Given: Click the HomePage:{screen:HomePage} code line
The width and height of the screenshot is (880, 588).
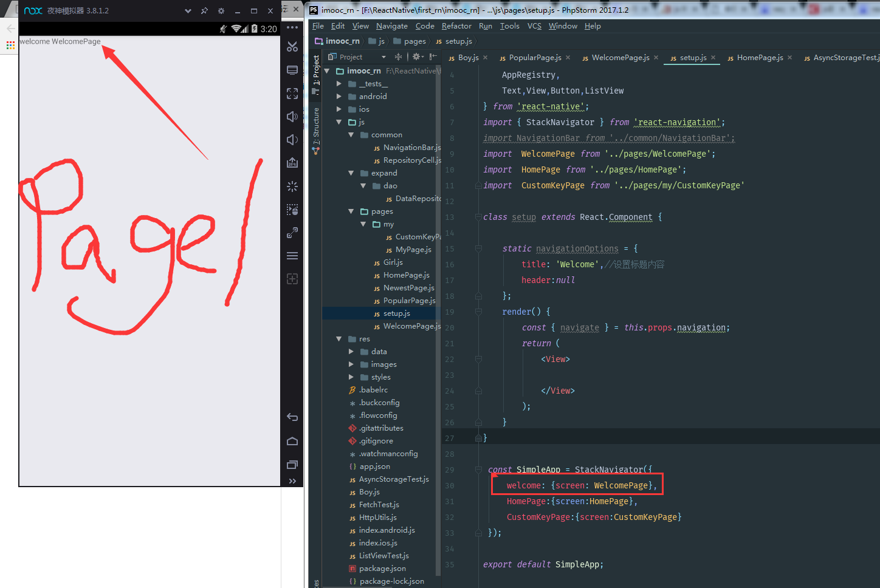Looking at the screenshot, I should coord(572,501).
